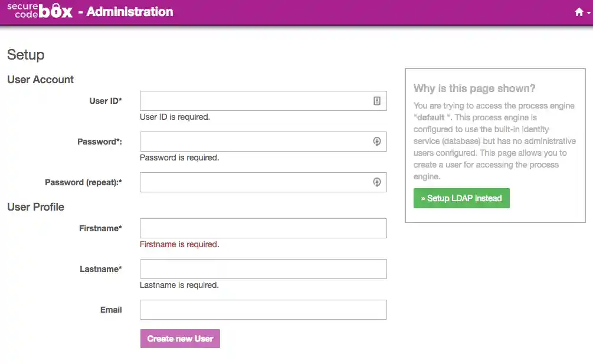Click the Setup LDAP instead button
Screen dimensions: 593x364
pos(461,198)
